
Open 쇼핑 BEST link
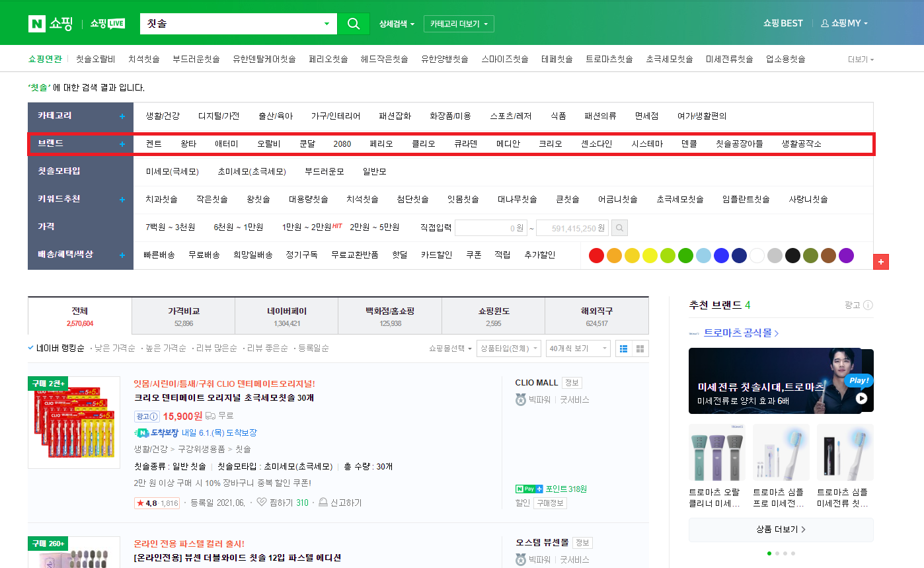point(783,23)
